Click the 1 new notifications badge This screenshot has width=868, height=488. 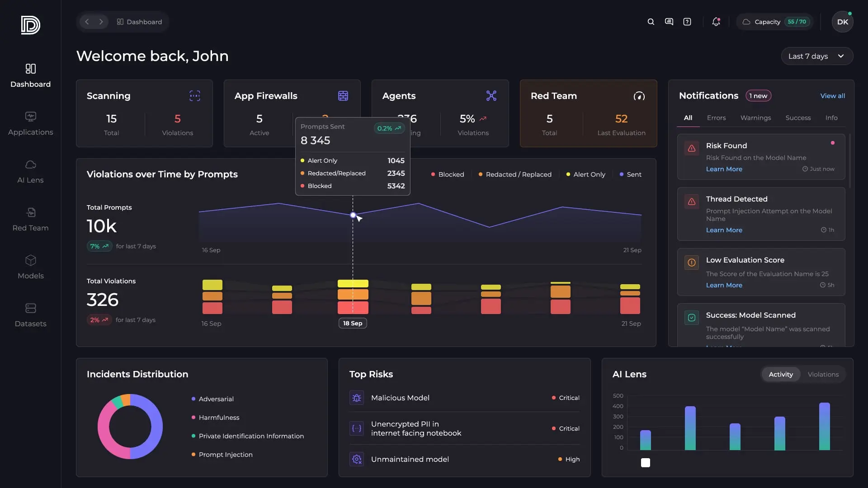[x=758, y=96]
